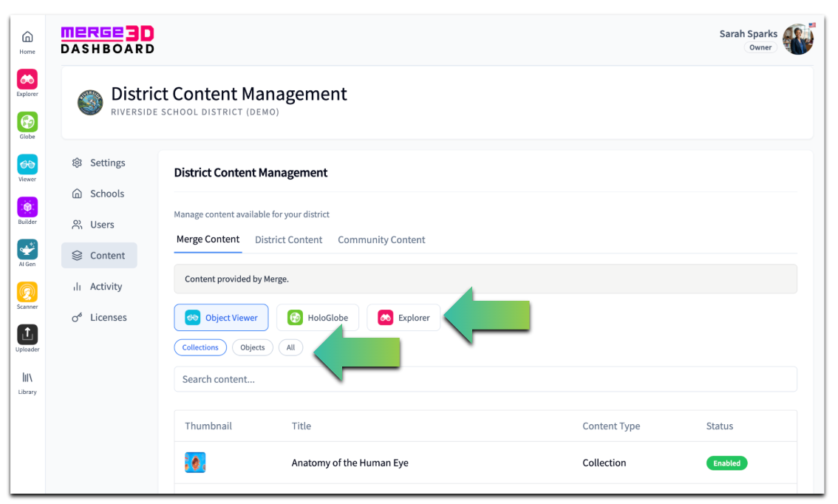Image resolution: width=838 pixels, height=504 pixels.
Task: Open the Globe app icon
Action: 27,122
